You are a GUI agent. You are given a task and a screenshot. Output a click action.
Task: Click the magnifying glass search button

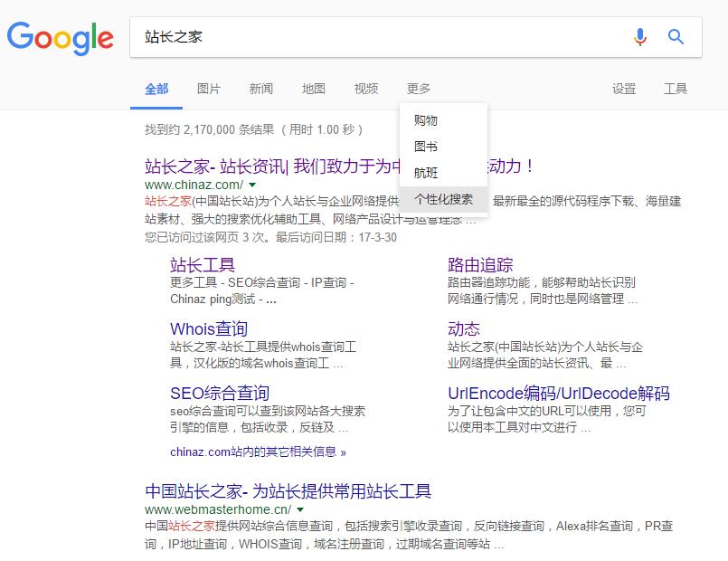[x=676, y=37]
